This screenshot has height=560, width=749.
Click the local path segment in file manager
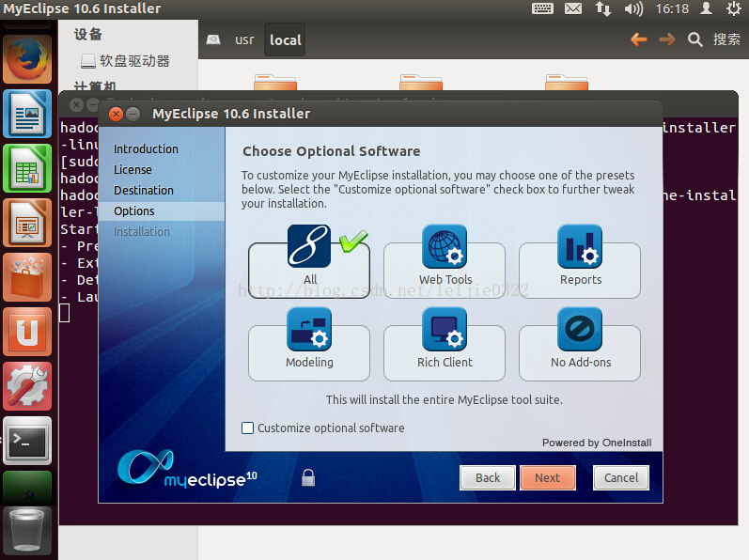click(x=285, y=40)
